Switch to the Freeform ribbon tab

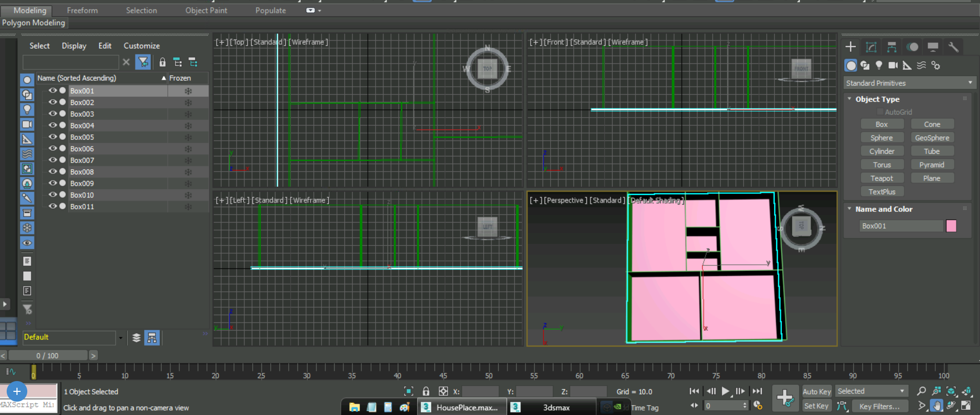82,10
